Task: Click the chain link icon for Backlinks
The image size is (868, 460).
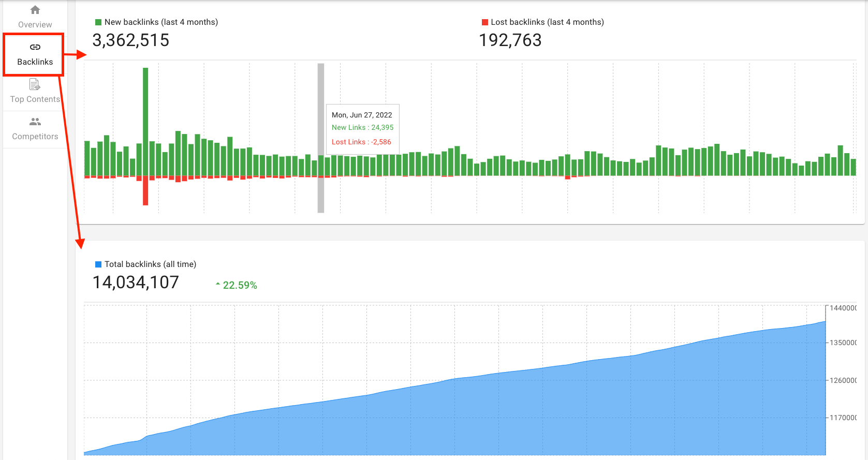Action: coord(35,47)
